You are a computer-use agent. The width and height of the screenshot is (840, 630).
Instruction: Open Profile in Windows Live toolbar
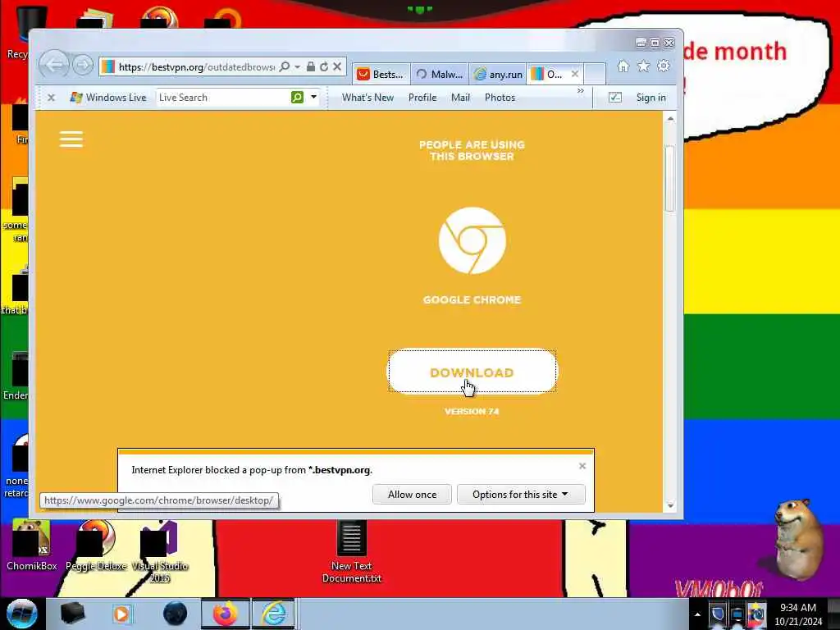point(422,98)
